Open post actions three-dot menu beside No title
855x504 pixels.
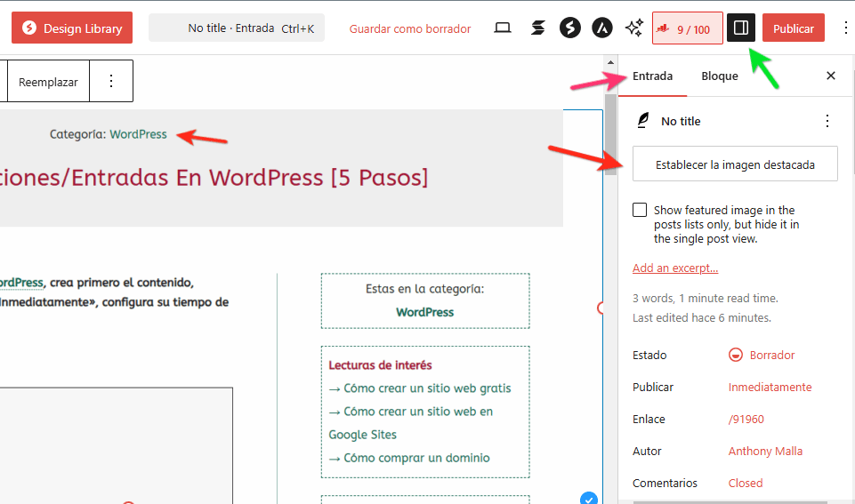coord(827,121)
